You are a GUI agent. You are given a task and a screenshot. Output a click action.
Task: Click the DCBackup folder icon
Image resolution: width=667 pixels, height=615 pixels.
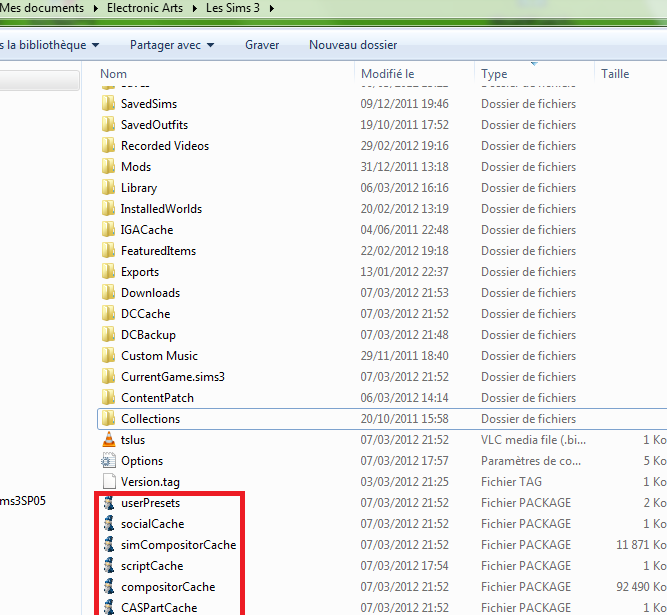click(x=108, y=334)
